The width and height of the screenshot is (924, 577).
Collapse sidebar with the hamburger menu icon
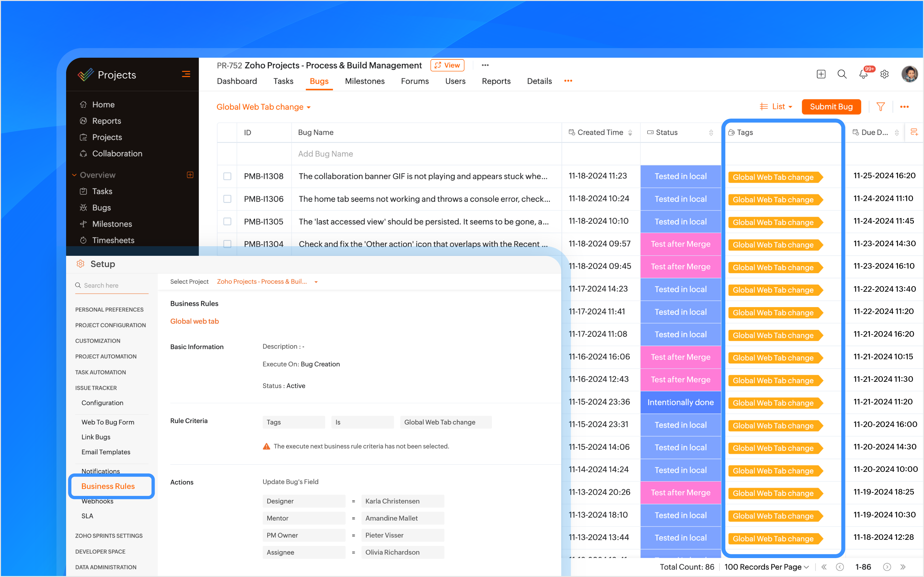(x=186, y=74)
